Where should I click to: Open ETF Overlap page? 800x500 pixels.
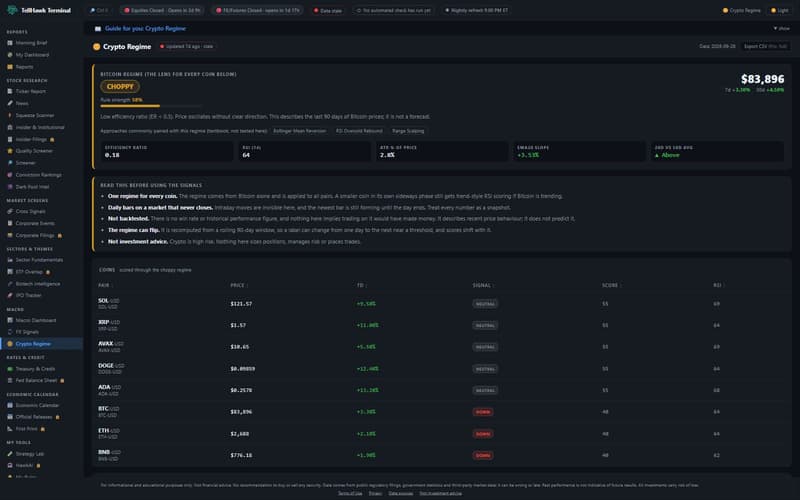click(x=29, y=272)
